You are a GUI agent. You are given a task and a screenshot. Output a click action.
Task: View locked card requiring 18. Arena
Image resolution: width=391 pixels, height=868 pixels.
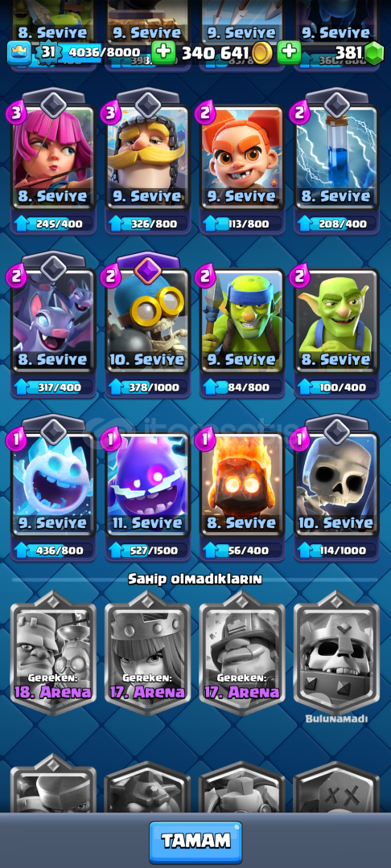pos(53,653)
